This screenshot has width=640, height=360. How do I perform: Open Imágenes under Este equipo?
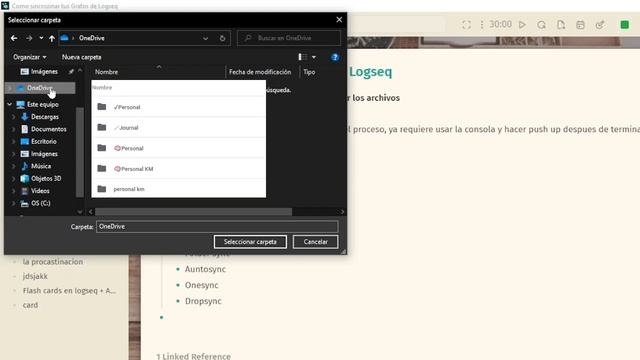[44, 154]
